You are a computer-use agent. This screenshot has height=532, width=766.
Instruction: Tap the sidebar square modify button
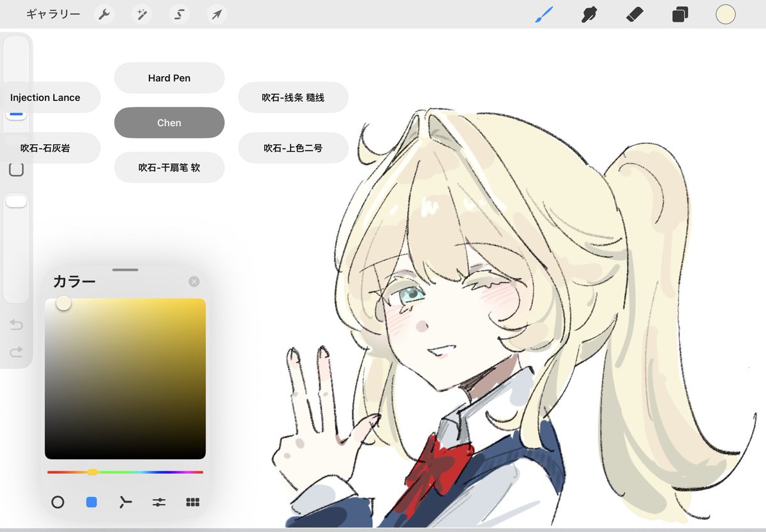point(17,169)
